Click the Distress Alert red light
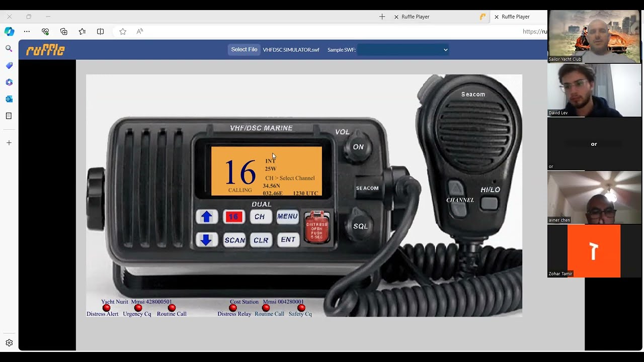Image resolution: width=644 pixels, height=362 pixels. [106, 308]
